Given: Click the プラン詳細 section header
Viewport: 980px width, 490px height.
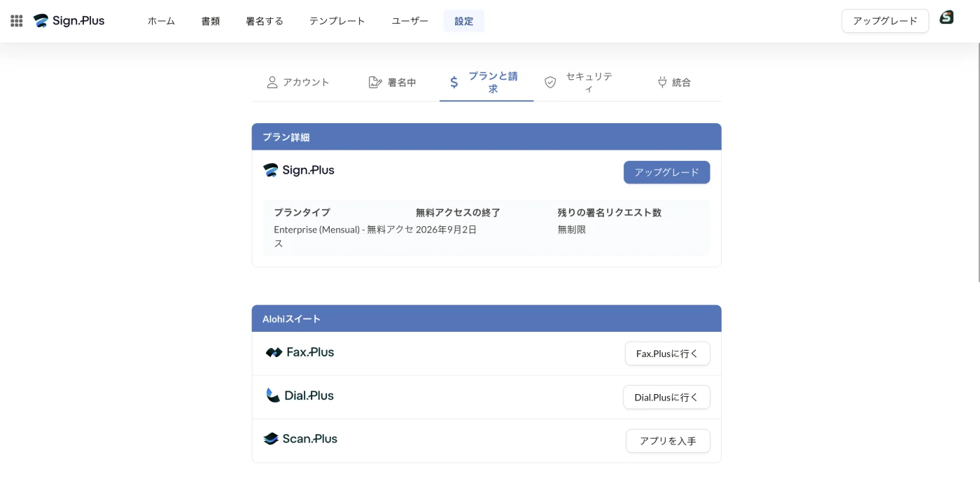Looking at the screenshot, I should pyautogui.click(x=486, y=136).
